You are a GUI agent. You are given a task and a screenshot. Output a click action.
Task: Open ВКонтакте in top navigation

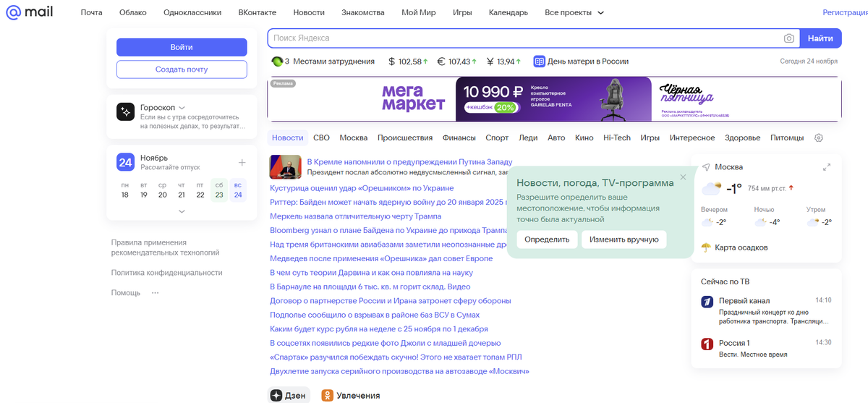(258, 13)
